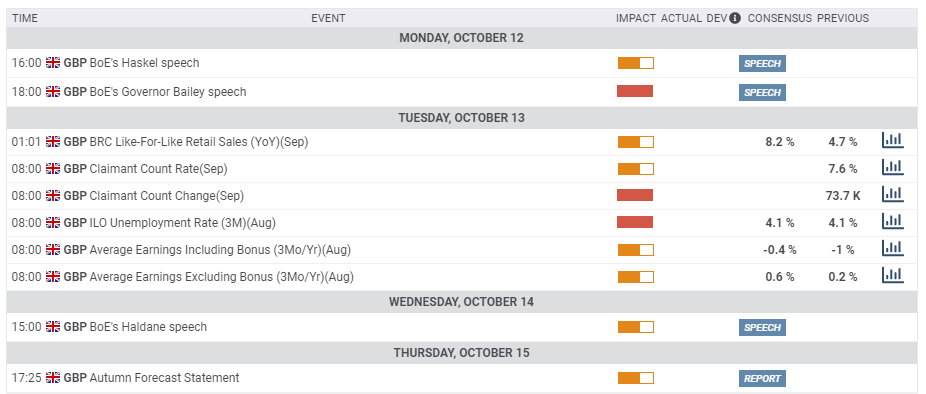The image size is (926, 394).
Task: Click the CONSENSUS column header
Action: pyautogui.click(x=780, y=18)
